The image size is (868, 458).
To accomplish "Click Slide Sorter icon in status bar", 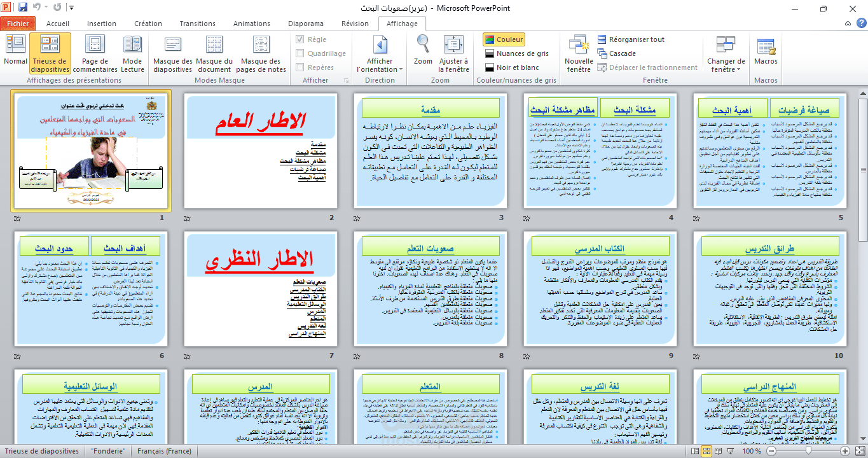I will coord(706,451).
